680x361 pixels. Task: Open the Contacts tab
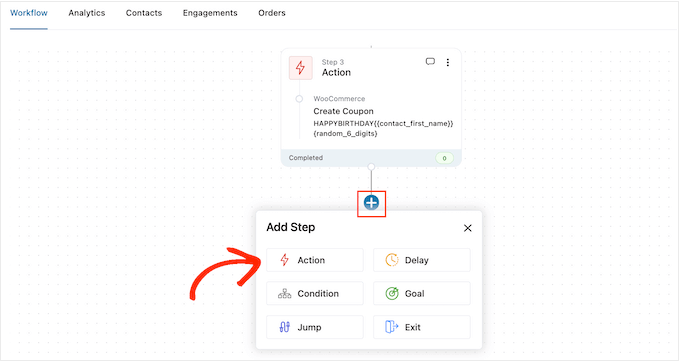pyautogui.click(x=144, y=13)
